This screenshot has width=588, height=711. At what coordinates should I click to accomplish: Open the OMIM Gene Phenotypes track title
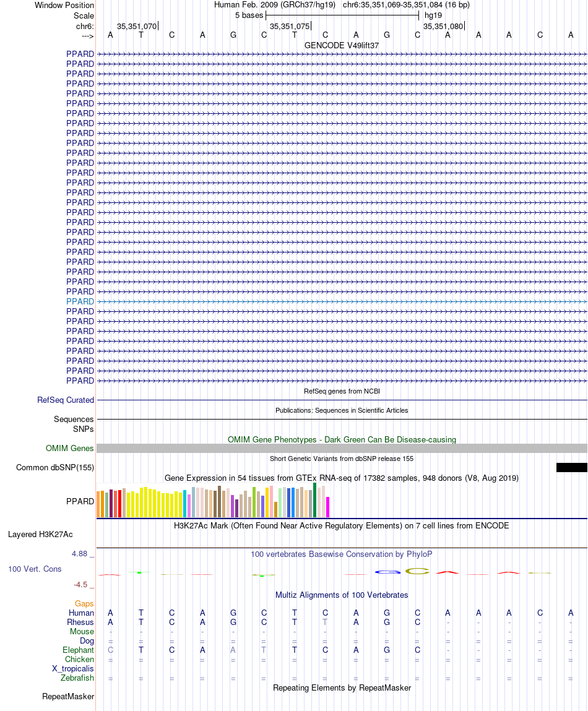point(342,439)
